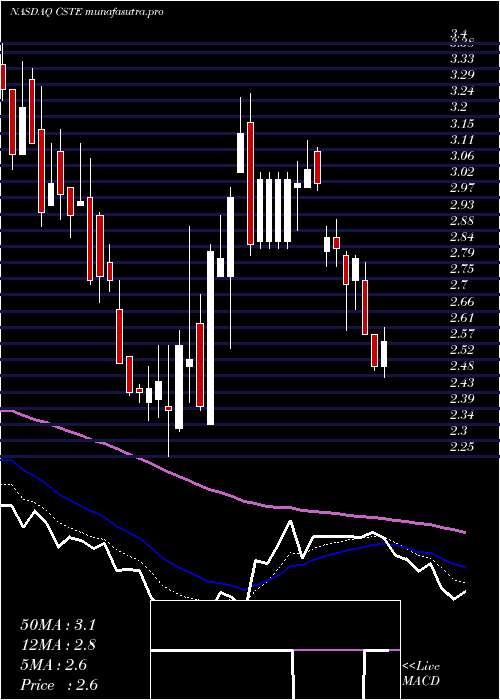
Task: Click the 3.29 price axis label
Action: click(462, 75)
